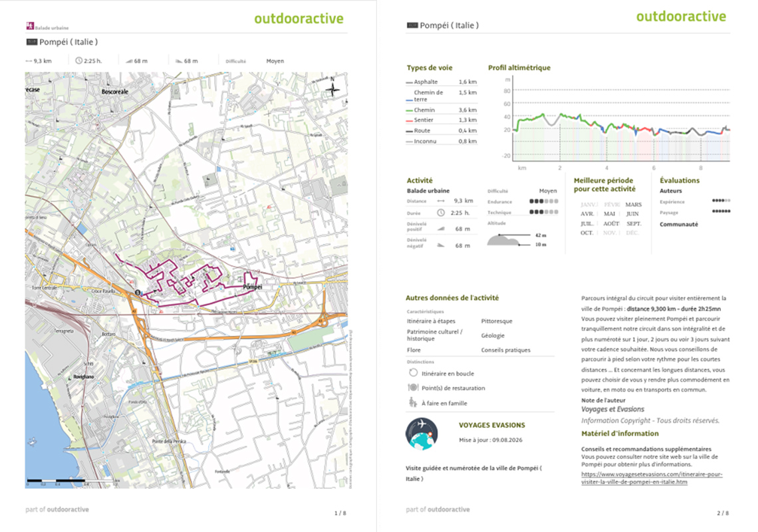Screen dimensions: 758x532
Task: Click the Itinéraire à étapes characteristic
Action: click(x=432, y=321)
